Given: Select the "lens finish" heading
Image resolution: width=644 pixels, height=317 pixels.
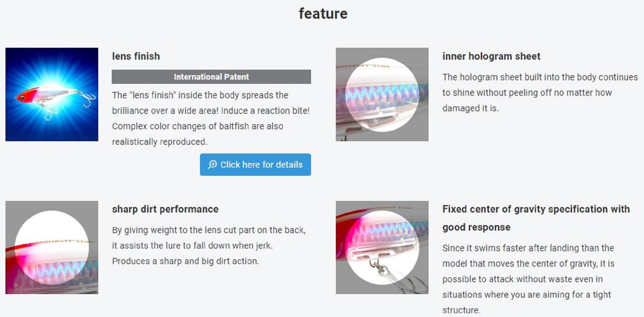Looking at the screenshot, I should [136, 56].
